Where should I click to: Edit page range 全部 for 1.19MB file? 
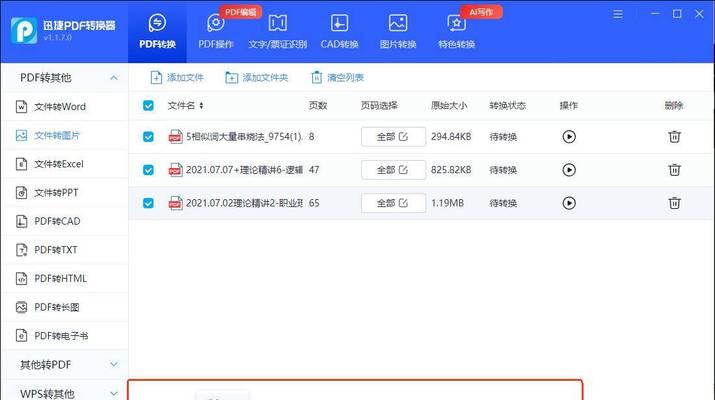click(x=393, y=203)
